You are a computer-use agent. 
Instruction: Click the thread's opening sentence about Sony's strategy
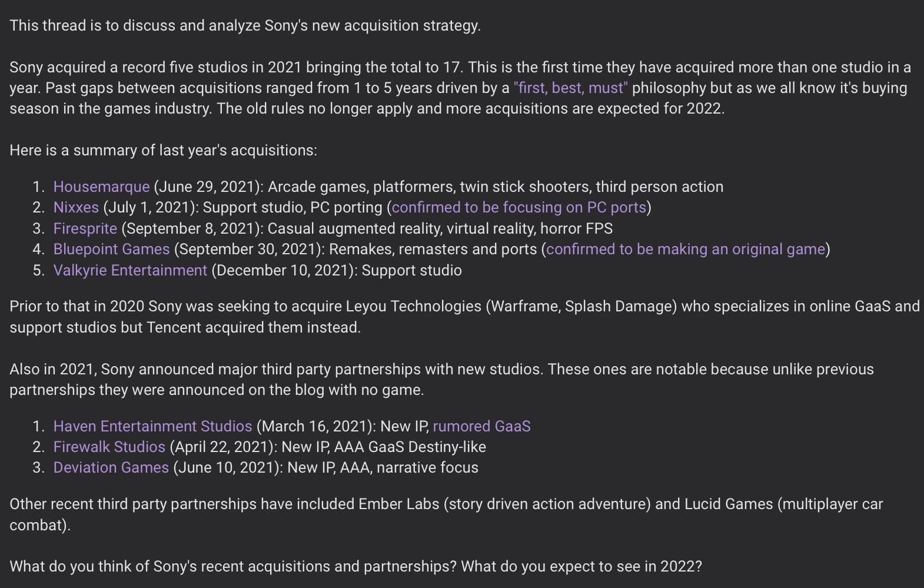(x=245, y=26)
